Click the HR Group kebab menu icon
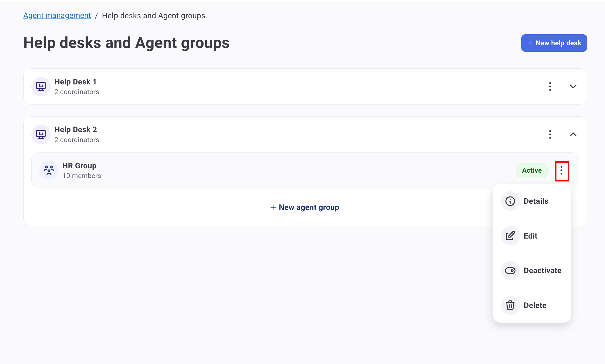Image resolution: width=605 pixels, height=364 pixels. tap(562, 170)
